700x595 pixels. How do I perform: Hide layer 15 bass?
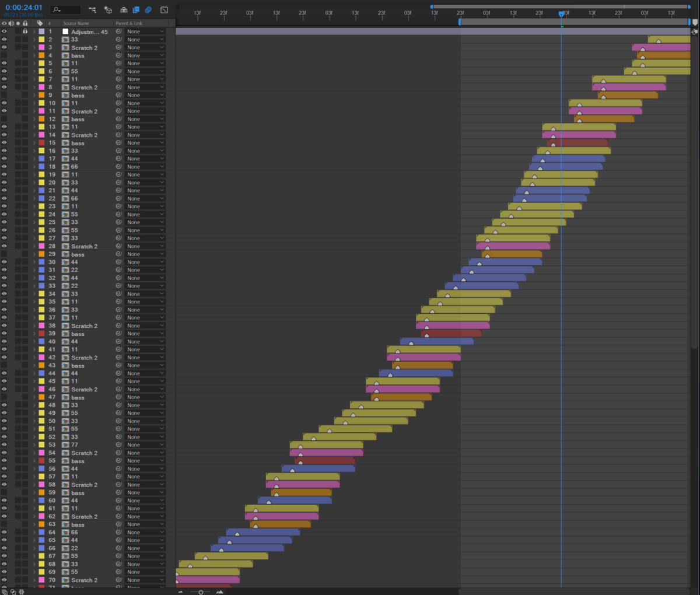[4, 143]
